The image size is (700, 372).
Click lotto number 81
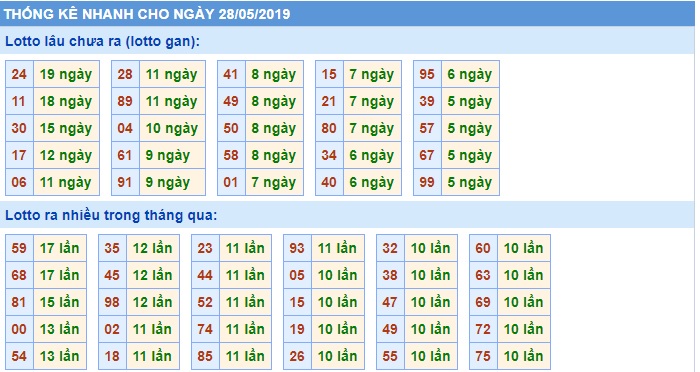19,302
